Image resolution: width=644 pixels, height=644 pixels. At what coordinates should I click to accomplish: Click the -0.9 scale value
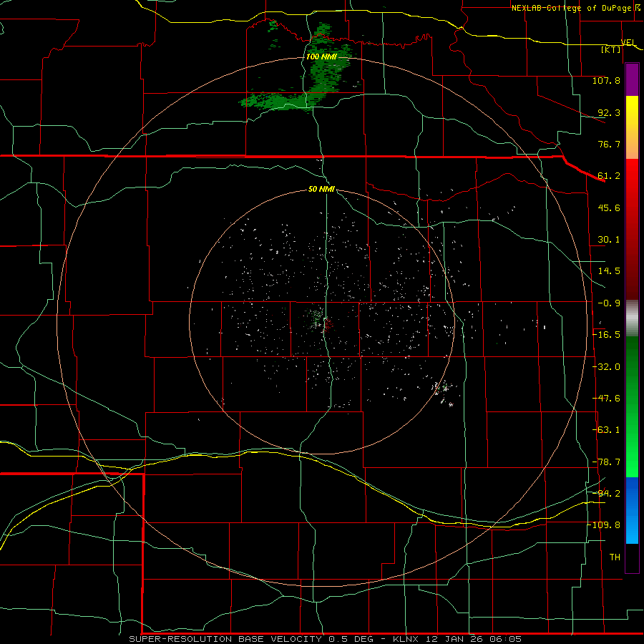(609, 303)
